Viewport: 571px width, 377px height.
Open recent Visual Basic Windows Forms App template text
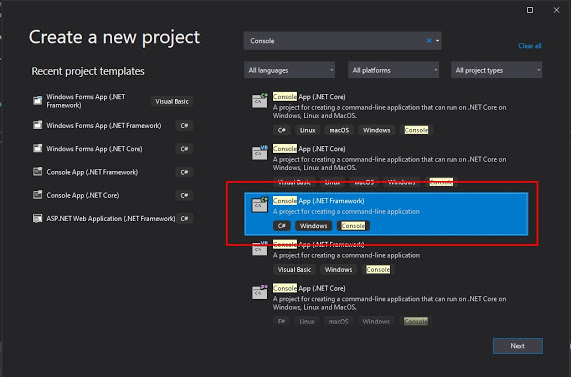pos(86,101)
